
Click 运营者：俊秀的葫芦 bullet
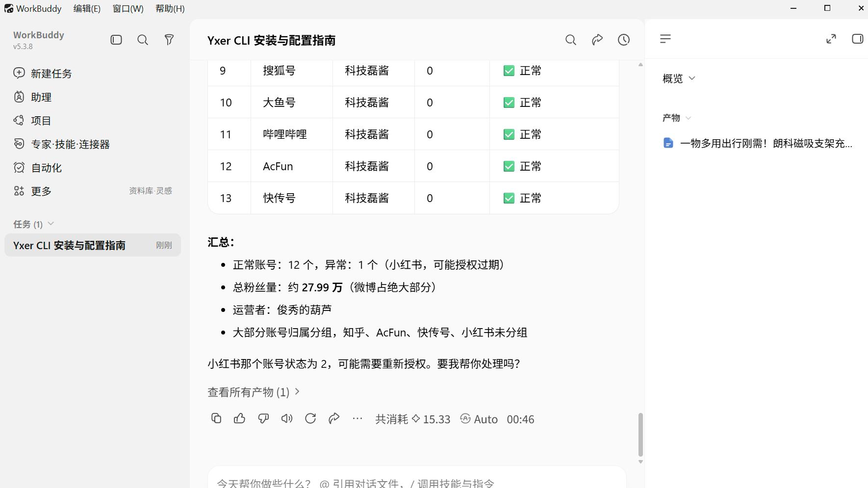(x=282, y=310)
